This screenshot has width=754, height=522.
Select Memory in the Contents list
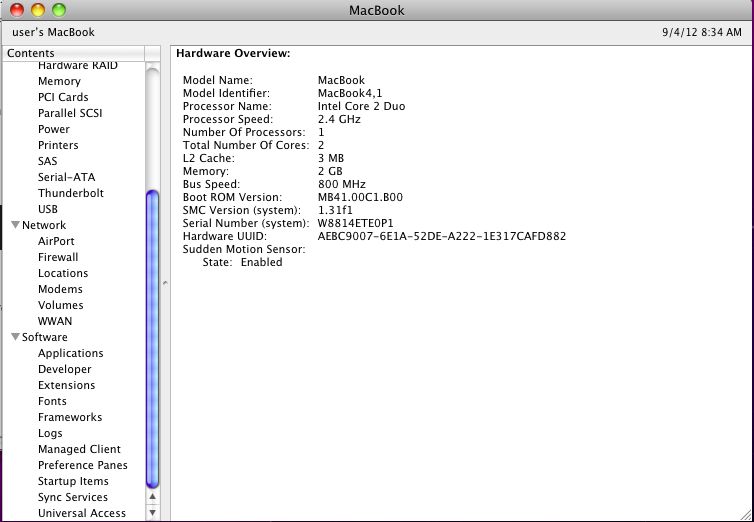[x=59, y=81]
